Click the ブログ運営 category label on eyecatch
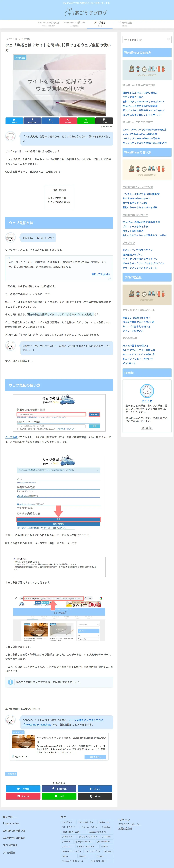 click(x=20, y=58)
